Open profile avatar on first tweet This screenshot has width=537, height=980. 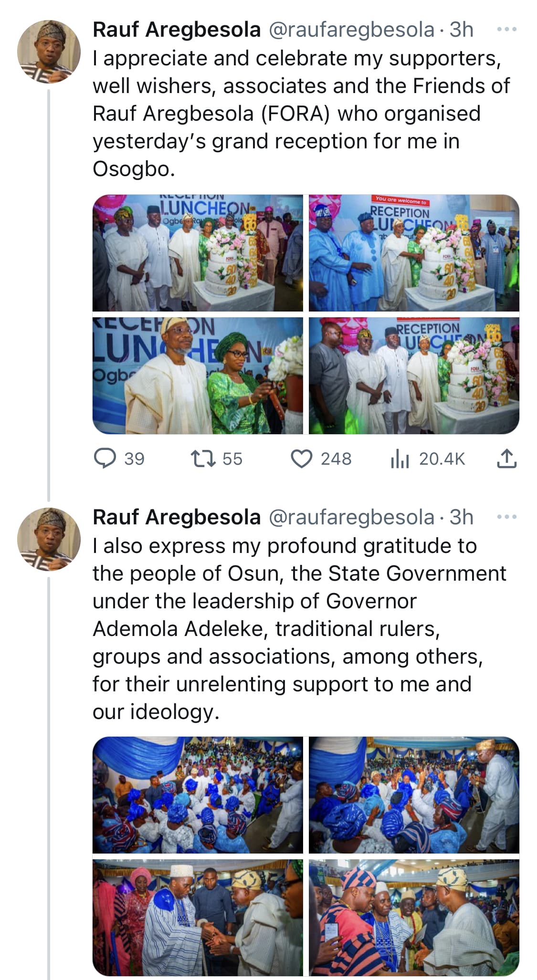pyautogui.click(x=49, y=52)
